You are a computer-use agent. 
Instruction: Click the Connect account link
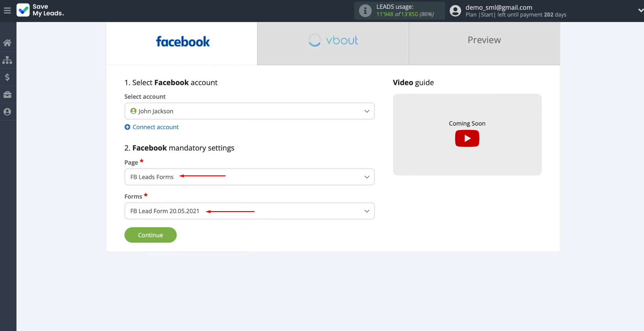click(155, 127)
